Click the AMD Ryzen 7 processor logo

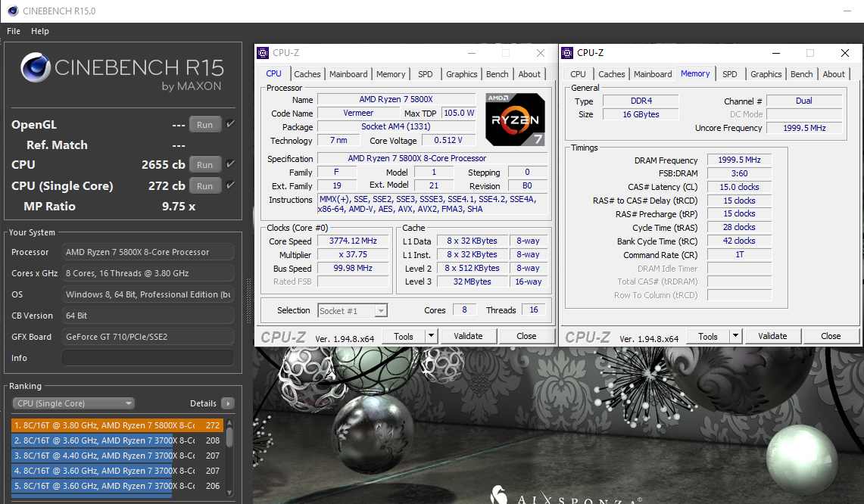pyautogui.click(x=515, y=120)
